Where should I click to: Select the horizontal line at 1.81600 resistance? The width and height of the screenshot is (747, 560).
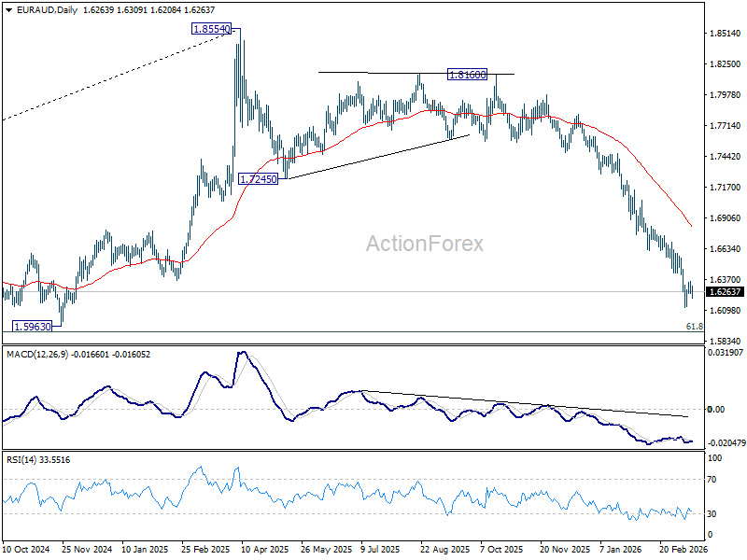[381, 73]
